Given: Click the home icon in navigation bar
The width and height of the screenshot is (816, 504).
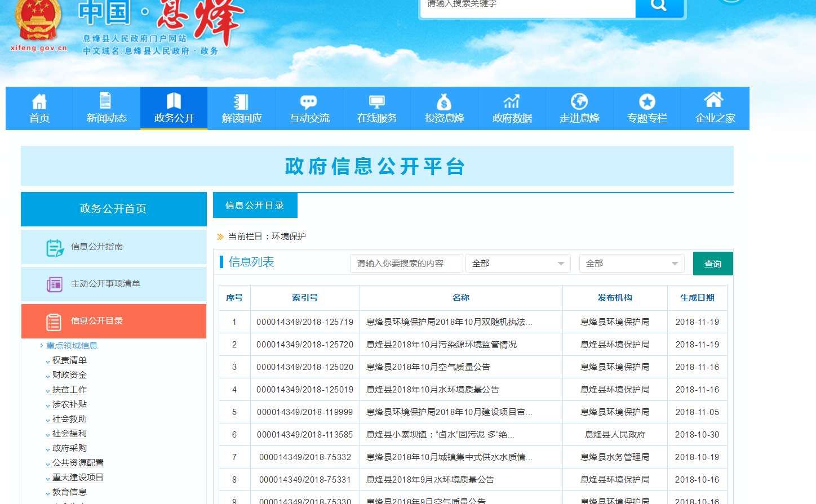Looking at the screenshot, I should [39, 101].
